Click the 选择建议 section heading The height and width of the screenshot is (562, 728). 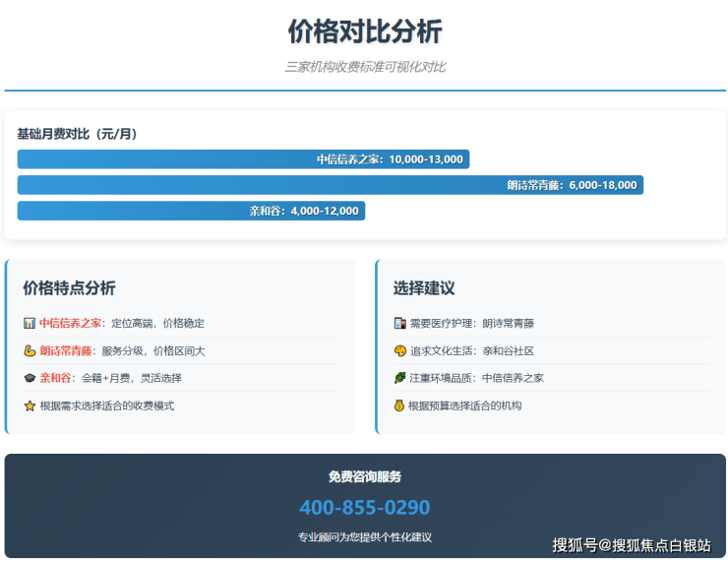[x=424, y=288]
